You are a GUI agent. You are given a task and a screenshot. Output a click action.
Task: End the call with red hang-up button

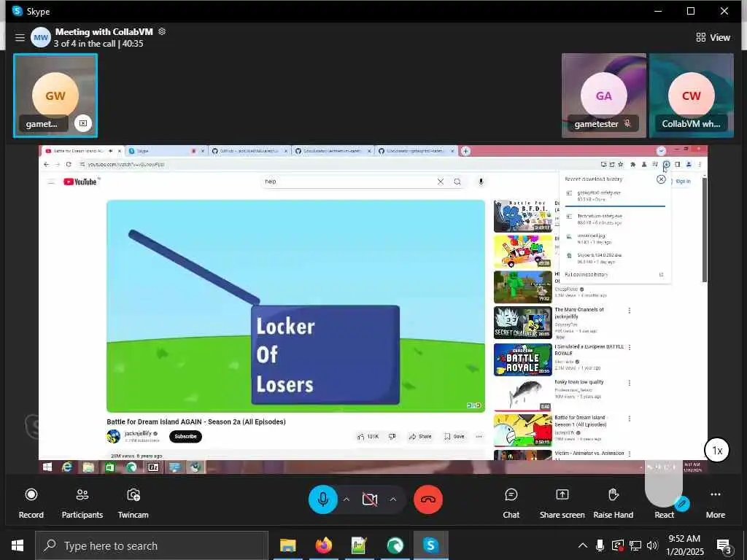pos(427,499)
